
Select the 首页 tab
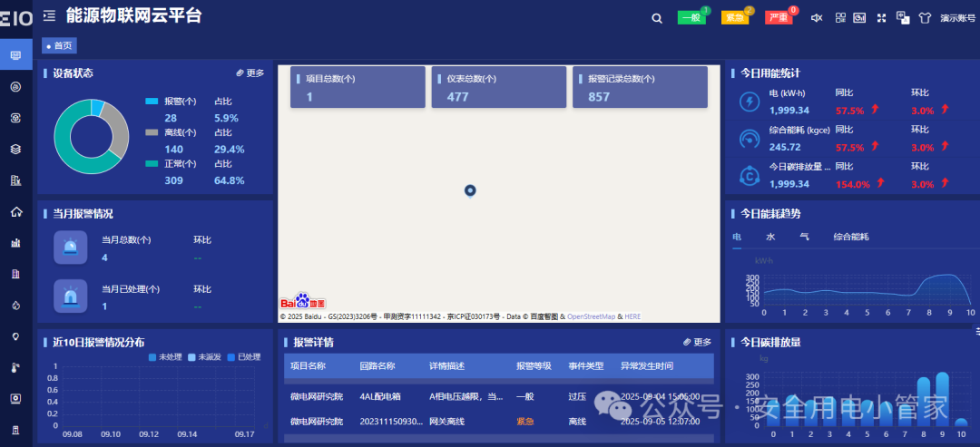coord(59,45)
